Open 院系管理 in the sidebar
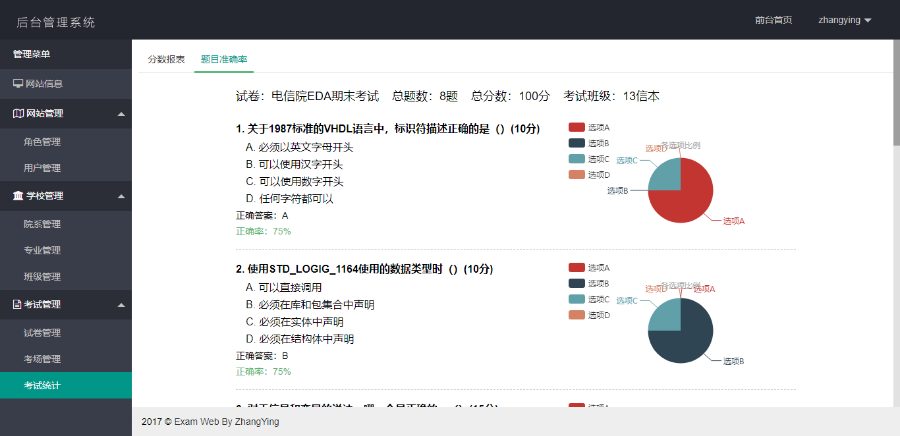 (x=66, y=224)
